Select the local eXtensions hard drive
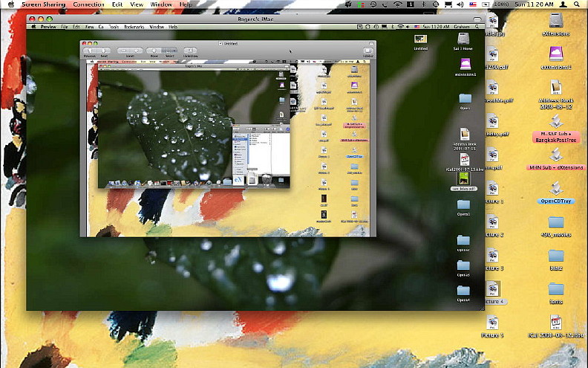Image resolution: width=588 pixels, height=368 pixels. (x=556, y=21)
